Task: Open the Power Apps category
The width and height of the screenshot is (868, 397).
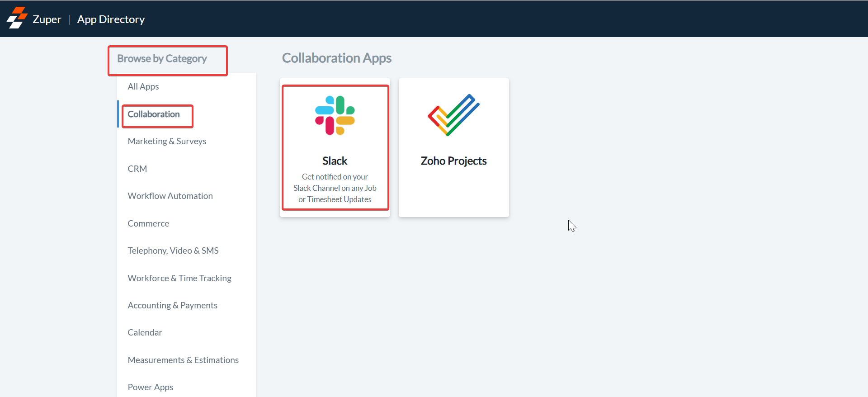Action: (151, 387)
